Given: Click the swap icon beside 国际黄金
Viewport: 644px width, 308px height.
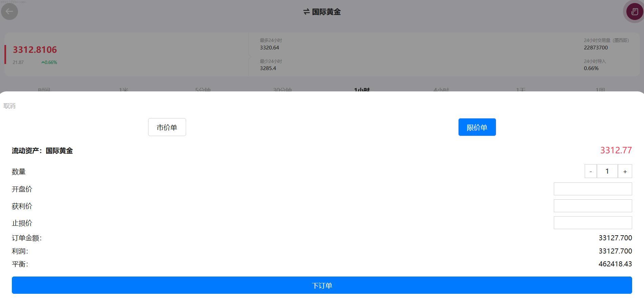Looking at the screenshot, I should click(306, 12).
